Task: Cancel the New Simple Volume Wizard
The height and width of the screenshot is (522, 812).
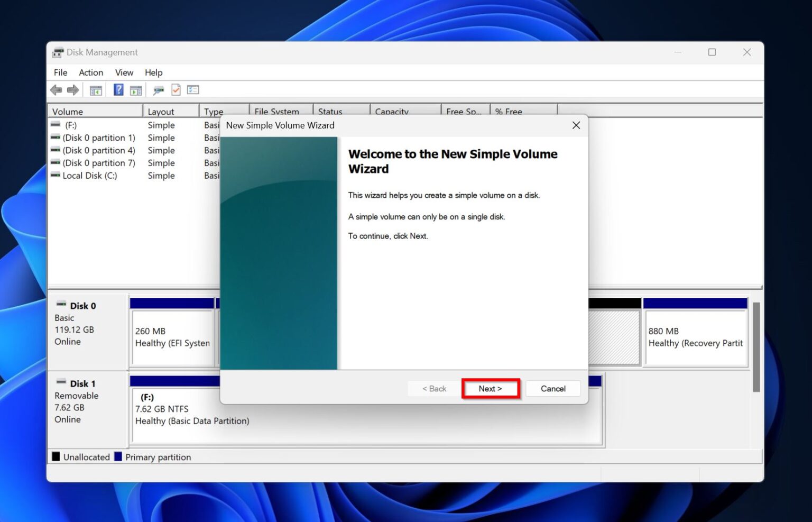Action: 552,388
